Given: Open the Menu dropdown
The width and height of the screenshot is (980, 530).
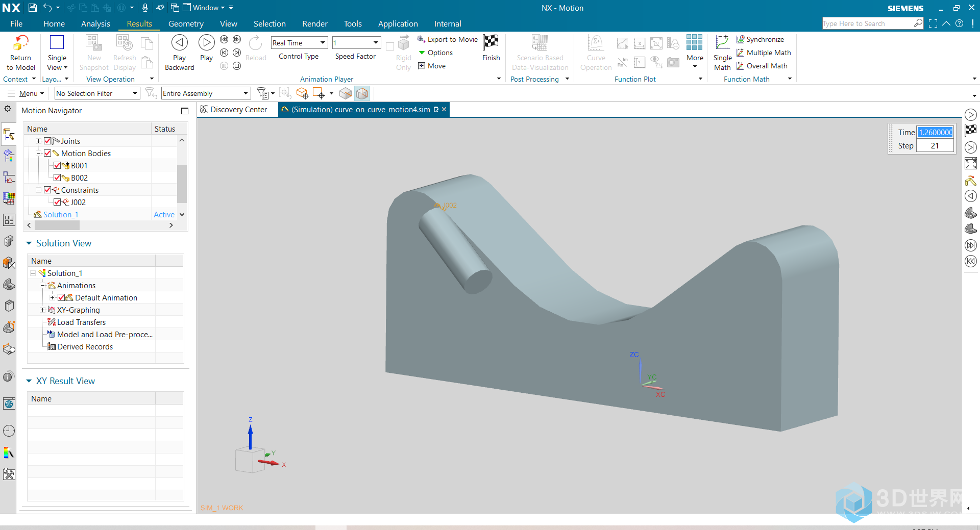Looking at the screenshot, I should click(x=26, y=93).
